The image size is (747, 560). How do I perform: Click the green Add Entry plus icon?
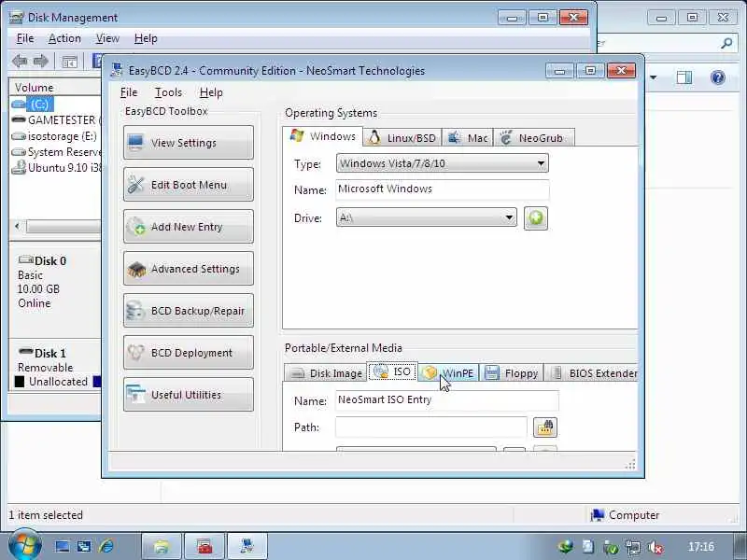tap(536, 218)
